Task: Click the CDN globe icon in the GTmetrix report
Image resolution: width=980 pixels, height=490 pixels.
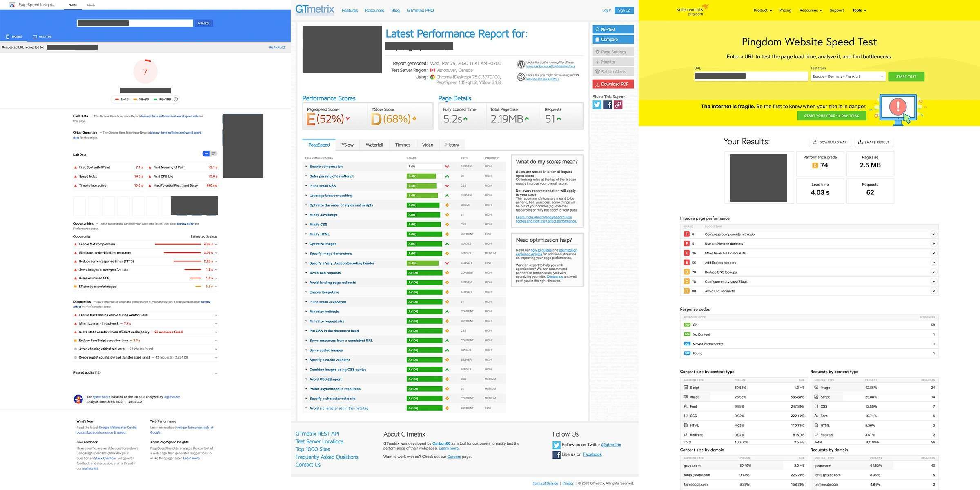Action: tap(521, 77)
